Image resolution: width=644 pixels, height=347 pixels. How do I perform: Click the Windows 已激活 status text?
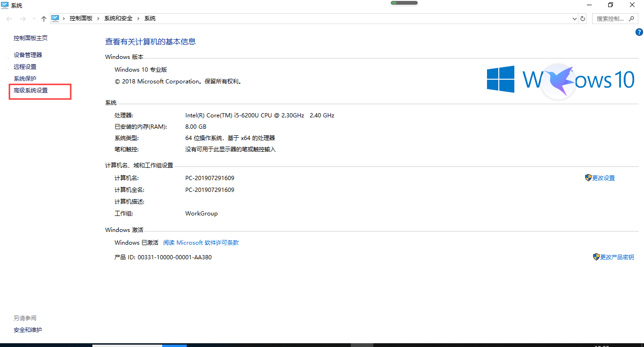point(136,243)
